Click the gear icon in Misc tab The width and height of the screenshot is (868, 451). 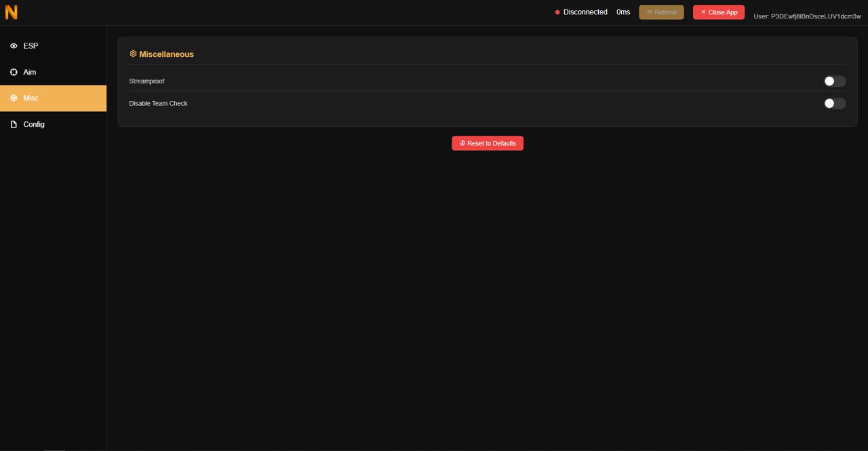pos(14,98)
